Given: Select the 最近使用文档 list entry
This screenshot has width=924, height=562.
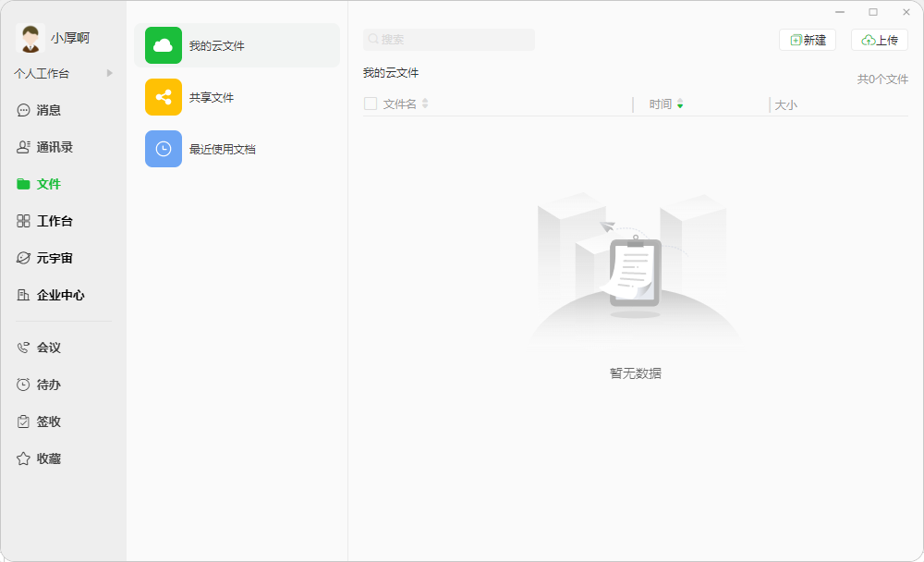Looking at the screenshot, I should point(237,149).
